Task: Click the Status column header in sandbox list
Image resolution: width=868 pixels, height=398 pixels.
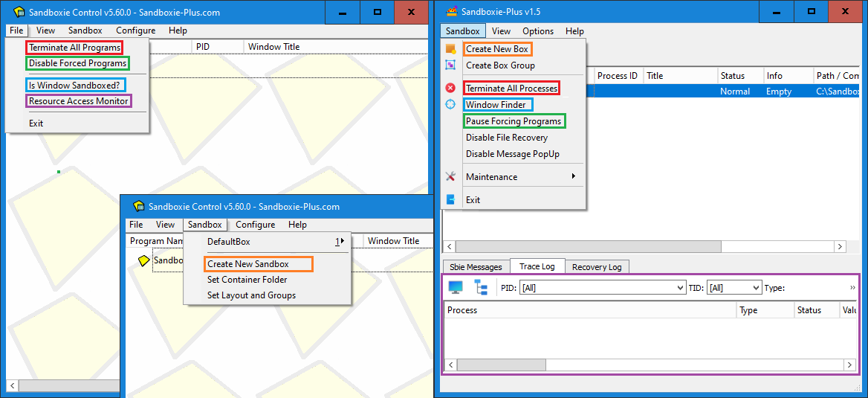Action: click(732, 76)
